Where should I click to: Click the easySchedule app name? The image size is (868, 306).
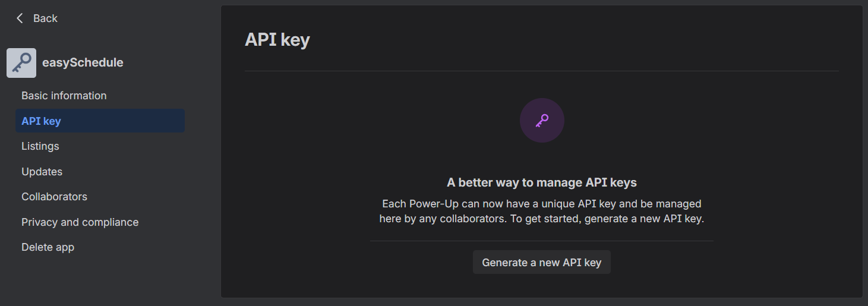(83, 62)
